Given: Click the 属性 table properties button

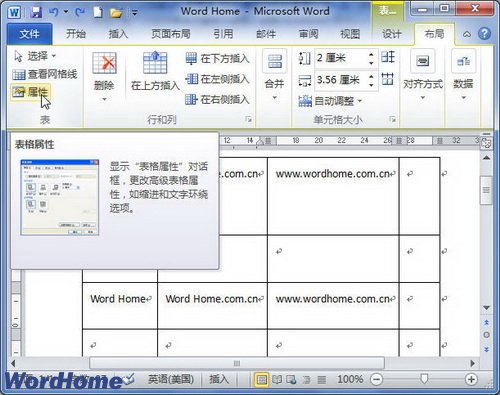Looking at the screenshot, I should (30, 92).
